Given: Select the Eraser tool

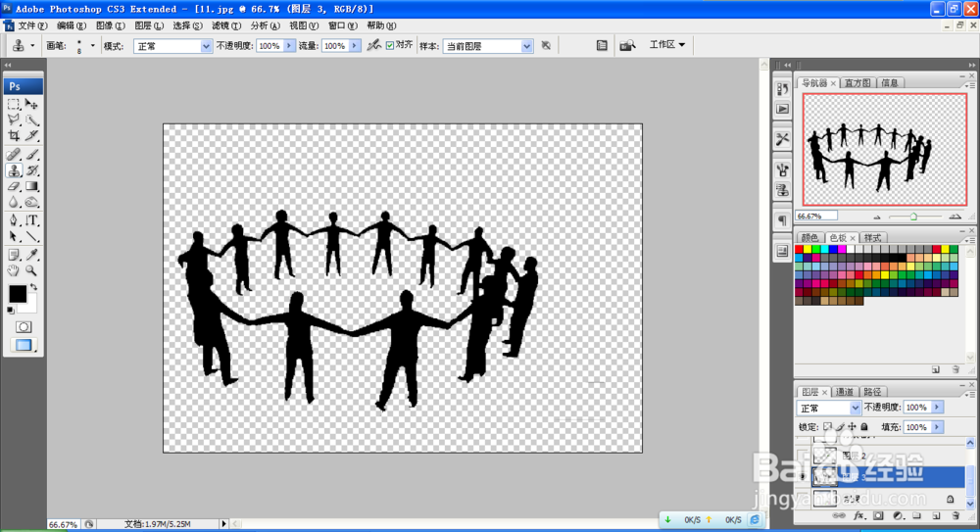Looking at the screenshot, I should (x=14, y=186).
